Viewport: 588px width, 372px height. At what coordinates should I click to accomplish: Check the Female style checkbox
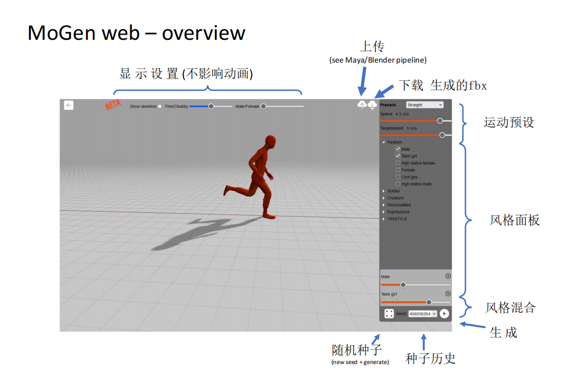[x=398, y=170]
